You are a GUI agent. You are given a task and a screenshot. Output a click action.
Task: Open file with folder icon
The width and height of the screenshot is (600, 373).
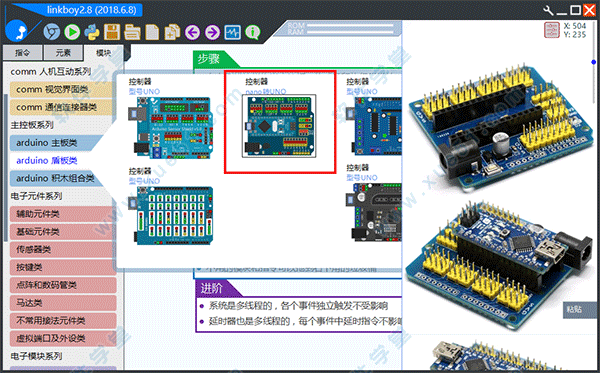[x=132, y=32]
